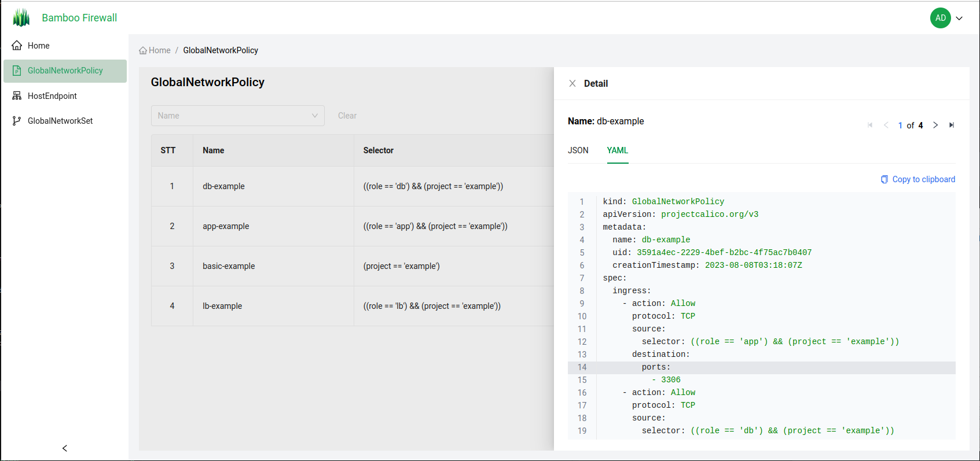Screen dimensions: 980x461
Task: Select the db-example table row name
Action: coord(223,186)
